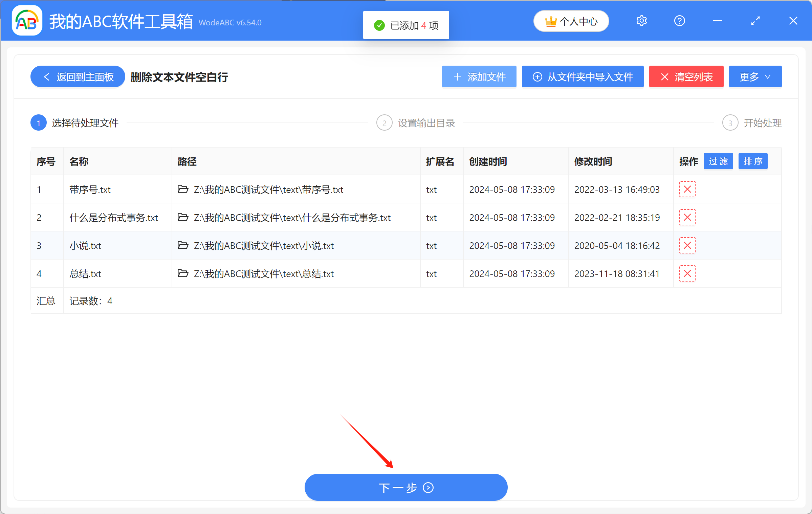Click the crown icon in 个人中心

(x=551, y=21)
